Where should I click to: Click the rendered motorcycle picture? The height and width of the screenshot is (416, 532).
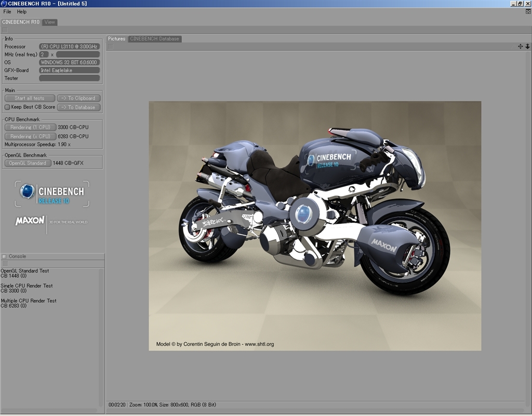click(x=315, y=226)
